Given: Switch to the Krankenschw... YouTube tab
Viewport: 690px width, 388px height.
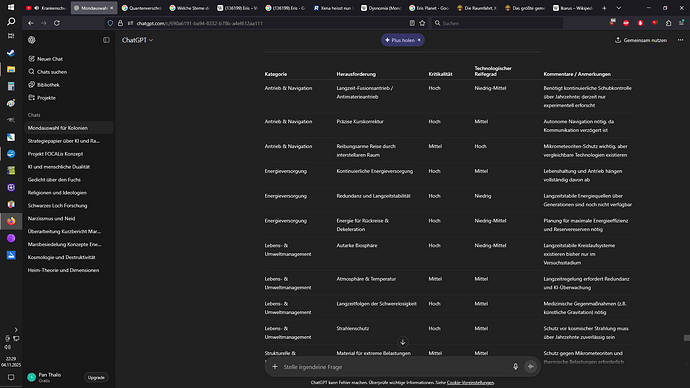Looking at the screenshot, I should click(46, 8).
